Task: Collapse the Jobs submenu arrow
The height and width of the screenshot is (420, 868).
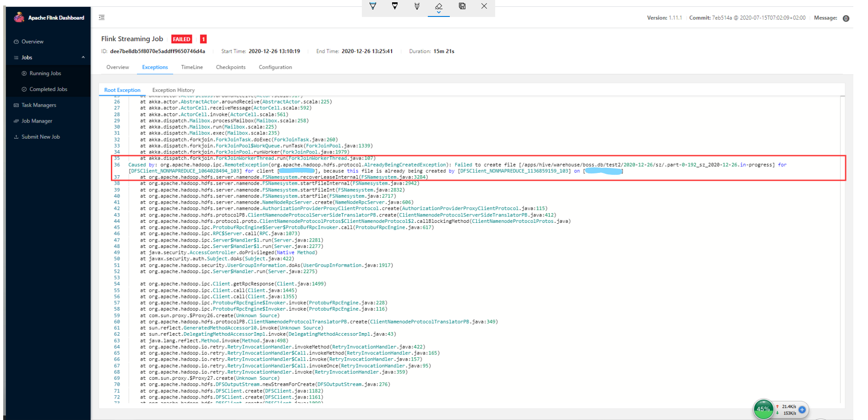Action: pyautogui.click(x=83, y=57)
